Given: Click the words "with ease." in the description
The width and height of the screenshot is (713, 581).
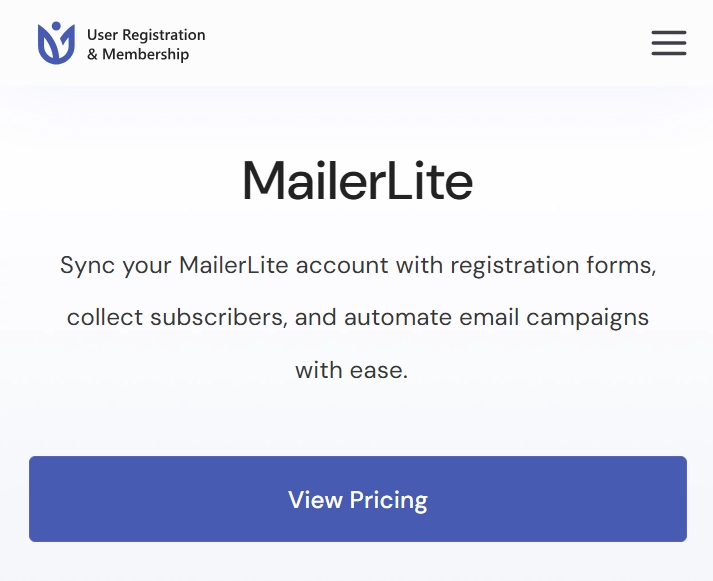Looking at the screenshot, I should click(351, 370).
